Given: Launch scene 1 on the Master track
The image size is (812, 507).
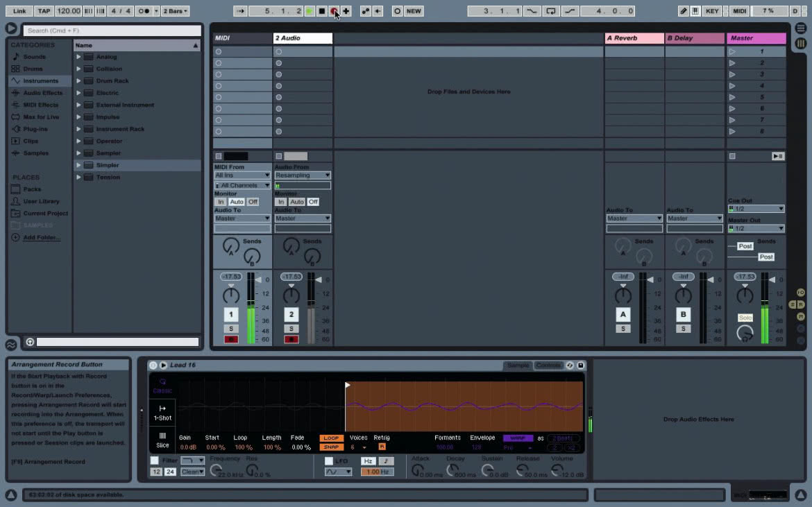Looking at the screenshot, I should click(x=732, y=52).
